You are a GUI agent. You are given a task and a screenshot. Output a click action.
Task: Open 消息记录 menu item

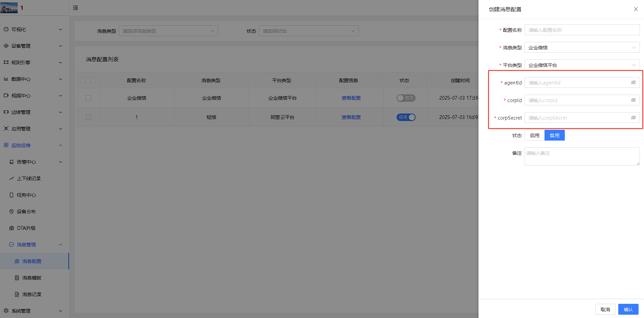click(x=31, y=294)
